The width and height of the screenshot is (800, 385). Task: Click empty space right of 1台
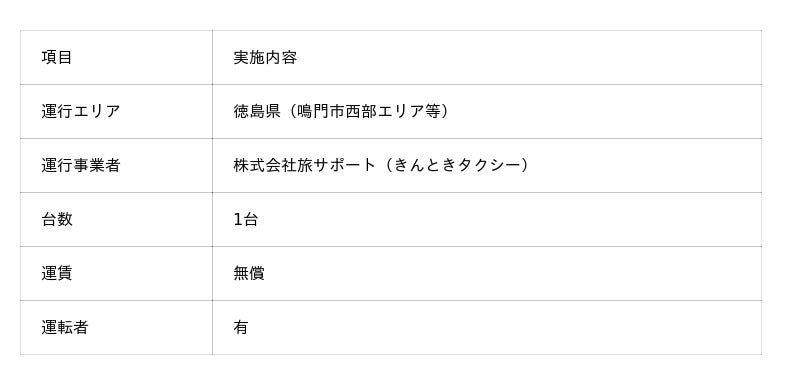click(x=510, y=219)
